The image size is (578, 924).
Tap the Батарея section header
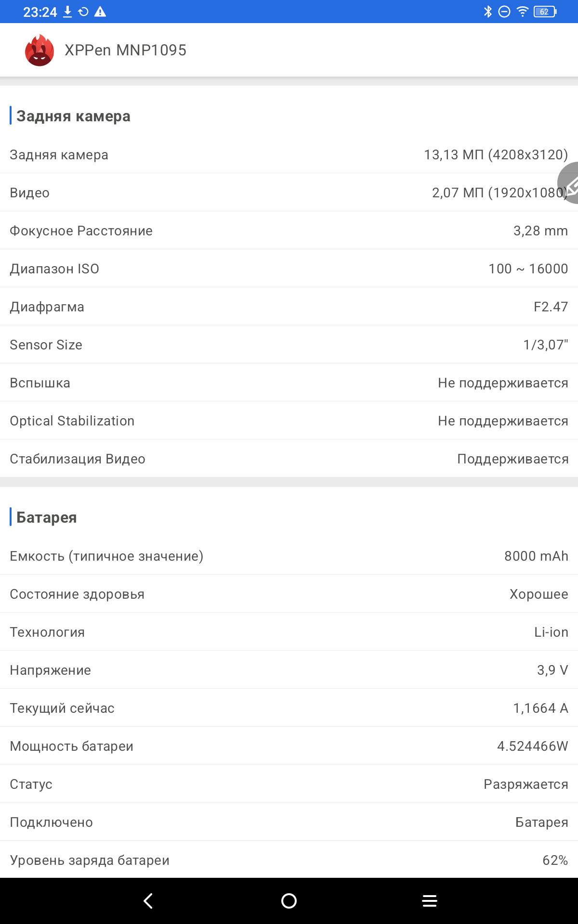coord(47,517)
